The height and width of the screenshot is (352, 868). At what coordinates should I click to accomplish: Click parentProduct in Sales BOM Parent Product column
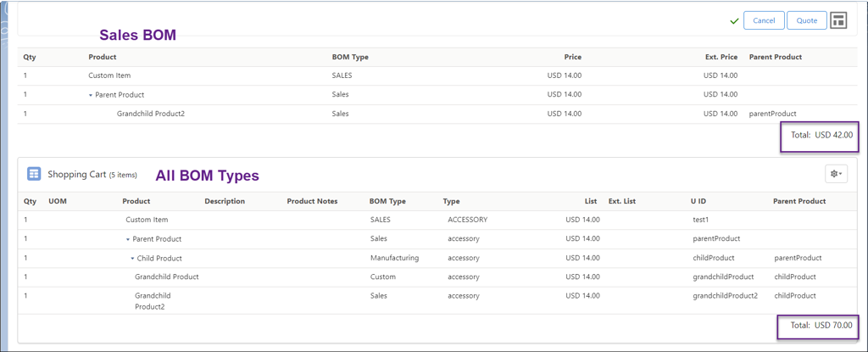click(x=772, y=114)
